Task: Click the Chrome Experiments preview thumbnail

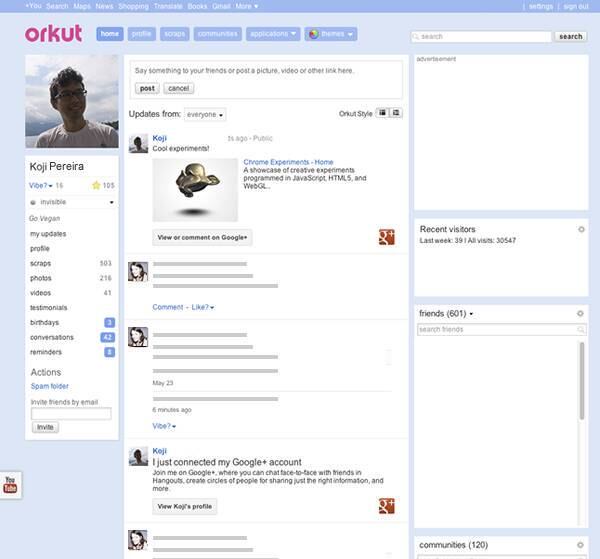Action: pyautogui.click(x=195, y=190)
